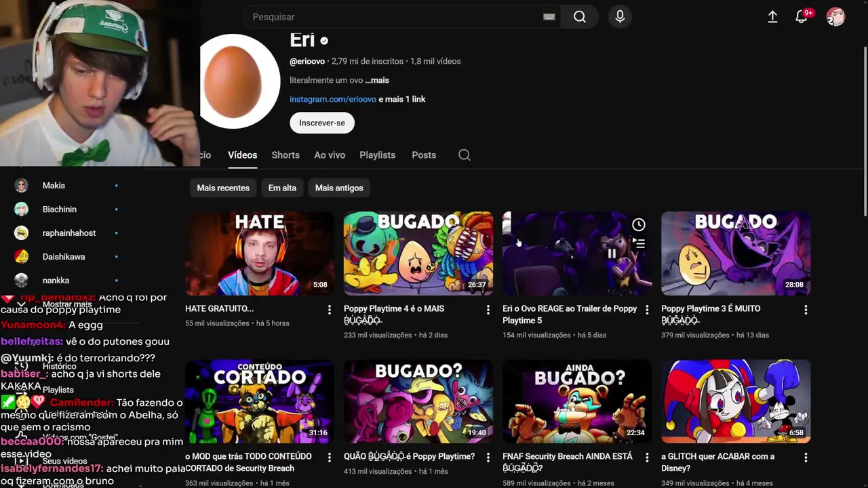Open the notifications bell
This screenshot has width=868, height=488.
[x=802, y=17]
